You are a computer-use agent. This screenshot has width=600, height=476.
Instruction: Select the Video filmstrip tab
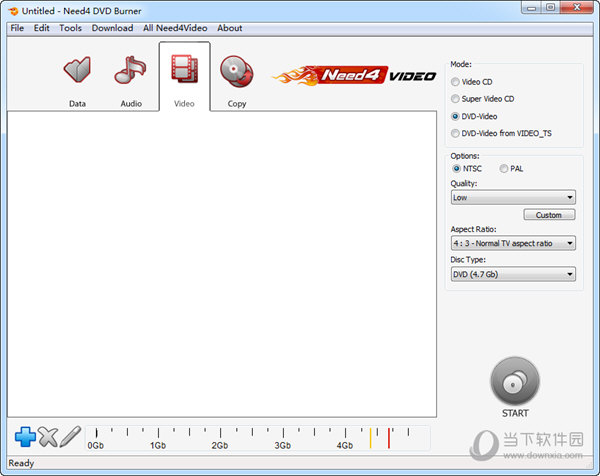pos(184,70)
